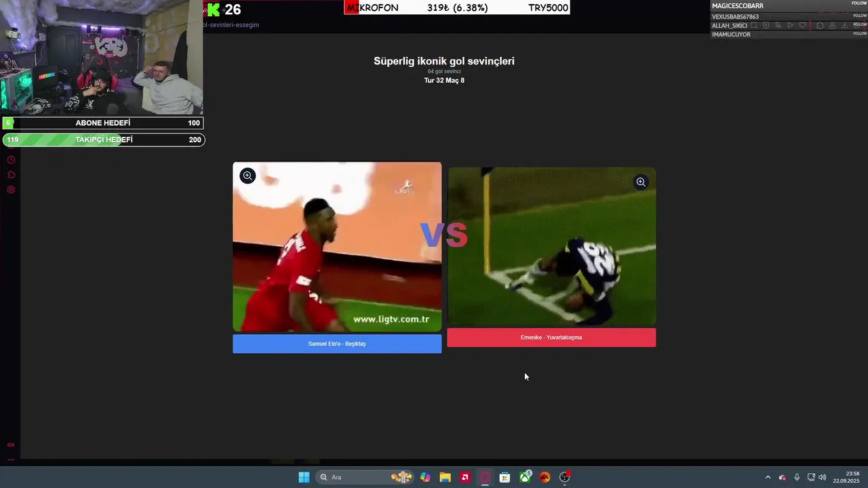Screen dimensions: 868x488
Task: Click the webcam feed overlay
Action: coord(102,58)
